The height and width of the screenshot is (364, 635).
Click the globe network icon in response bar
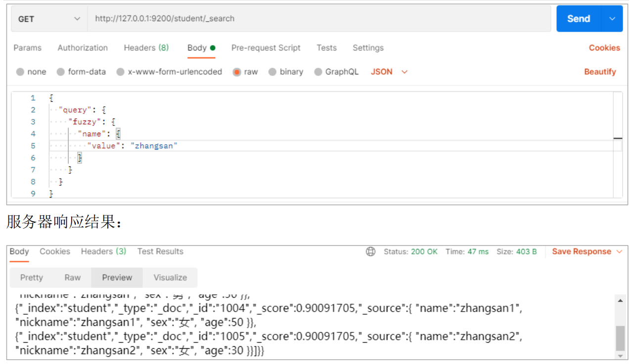[370, 252]
